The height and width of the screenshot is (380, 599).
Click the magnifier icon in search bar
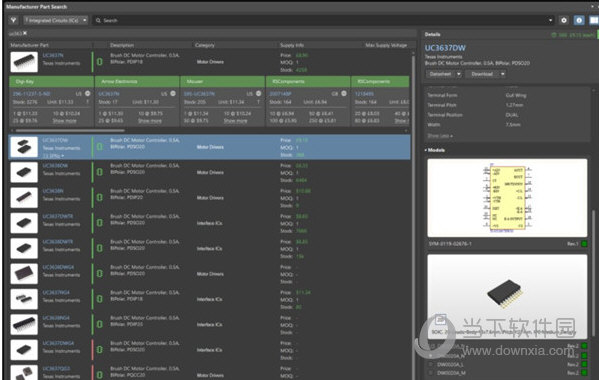point(99,20)
